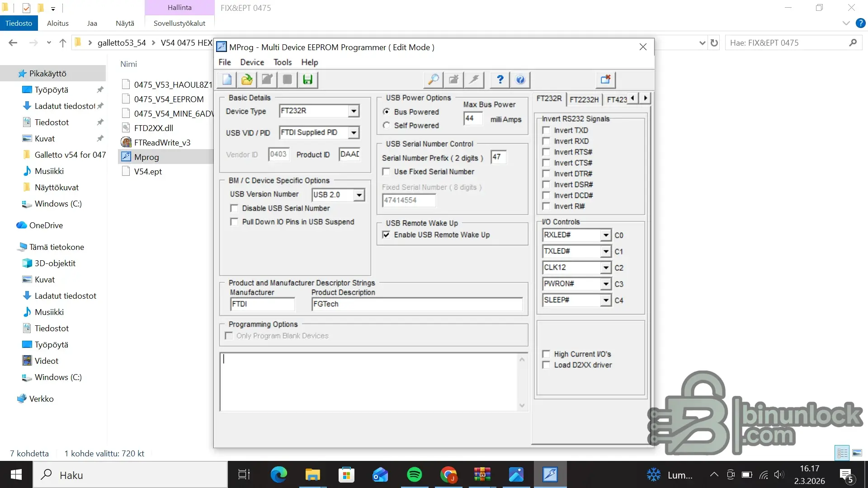
Task: Click the MProg icon in the taskbar
Action: tap(550, 475)
